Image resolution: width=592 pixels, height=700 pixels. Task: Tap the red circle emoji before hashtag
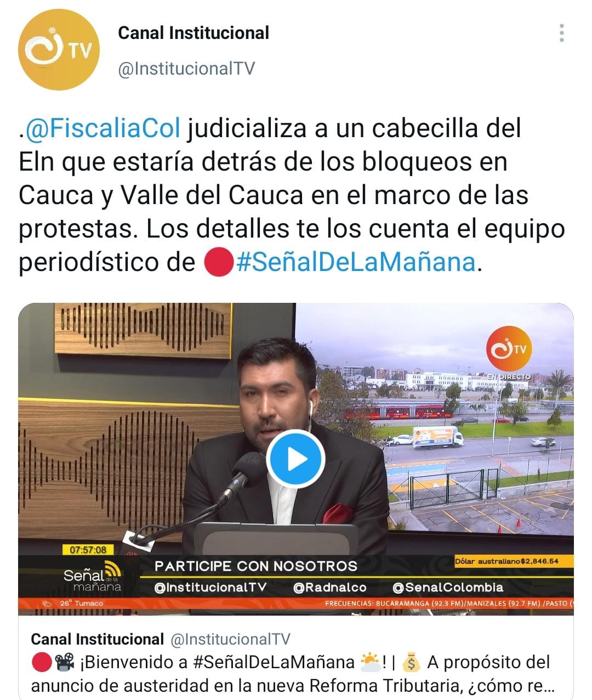pyautogui.click(x=219, y=262)
